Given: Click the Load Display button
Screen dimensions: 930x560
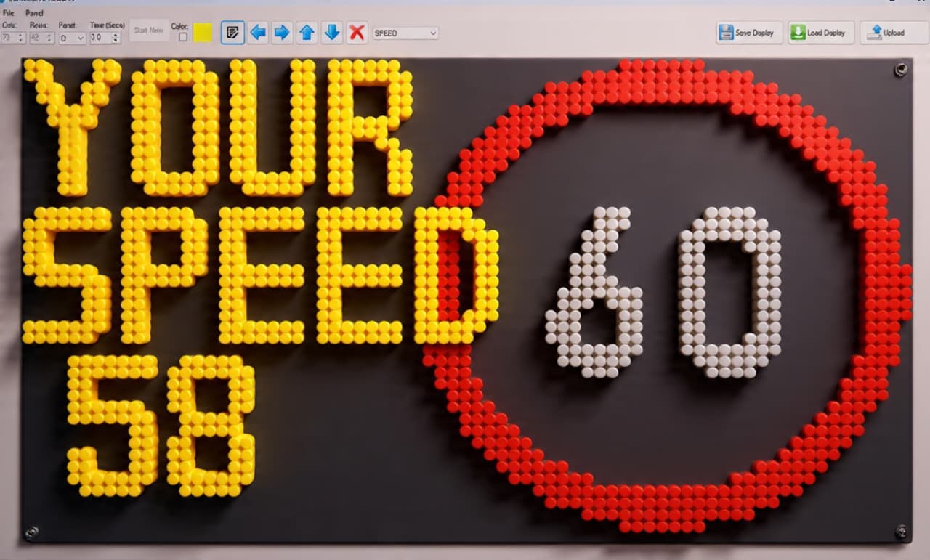Looking at the screenshot, I should pyautogui.click(x=820, y=33).
